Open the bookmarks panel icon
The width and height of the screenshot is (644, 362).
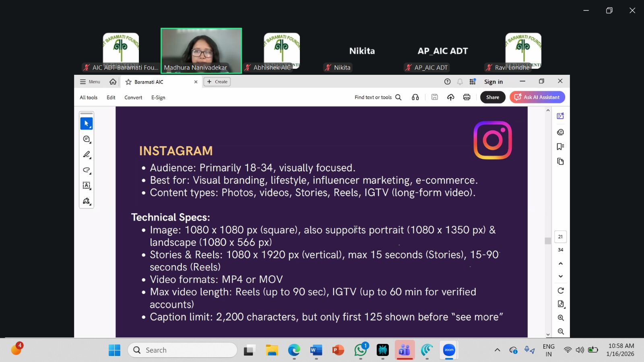(560, 147)
